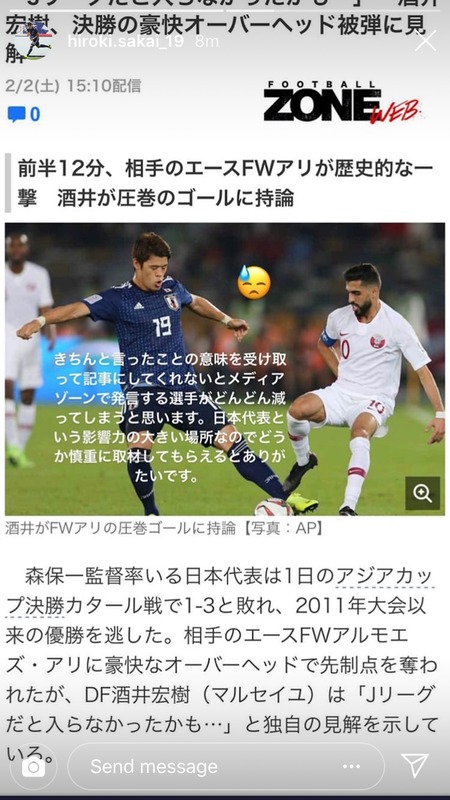Click the Football Zone Web logo
The image size is (450, 800).
pos(342,103)
